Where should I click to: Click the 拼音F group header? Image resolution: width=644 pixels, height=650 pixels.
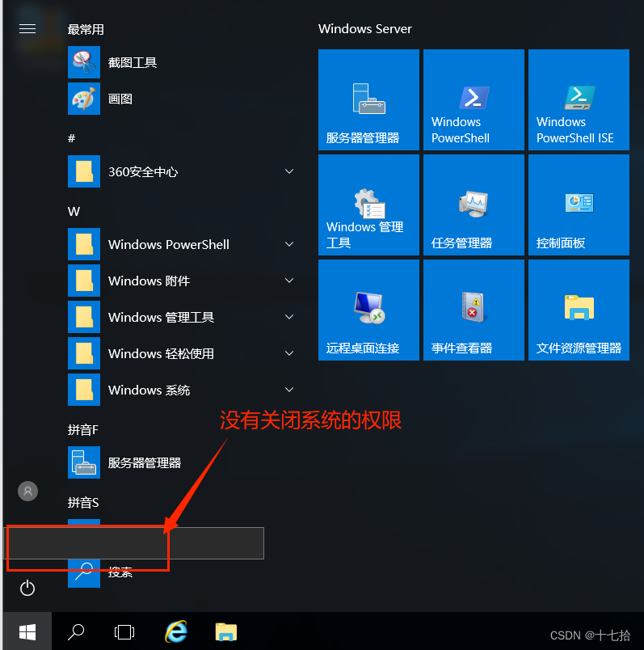(x=83, y=430)
